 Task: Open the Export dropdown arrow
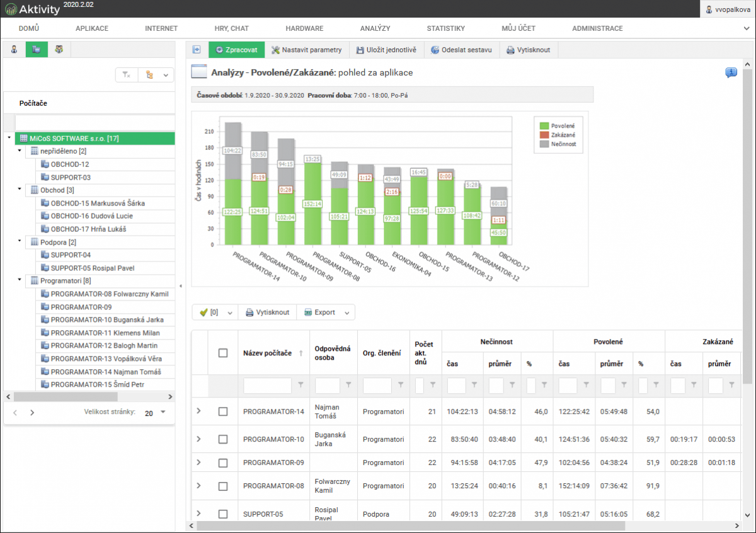pyautogui.click(x=346, y=312)
